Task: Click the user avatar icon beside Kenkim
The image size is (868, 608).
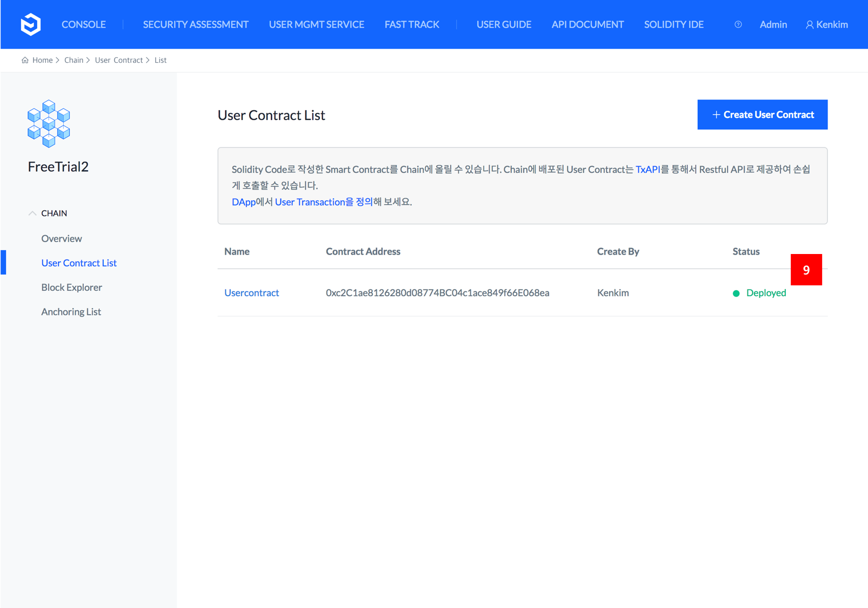Action: pyautogui.click(x=809, y=25)
